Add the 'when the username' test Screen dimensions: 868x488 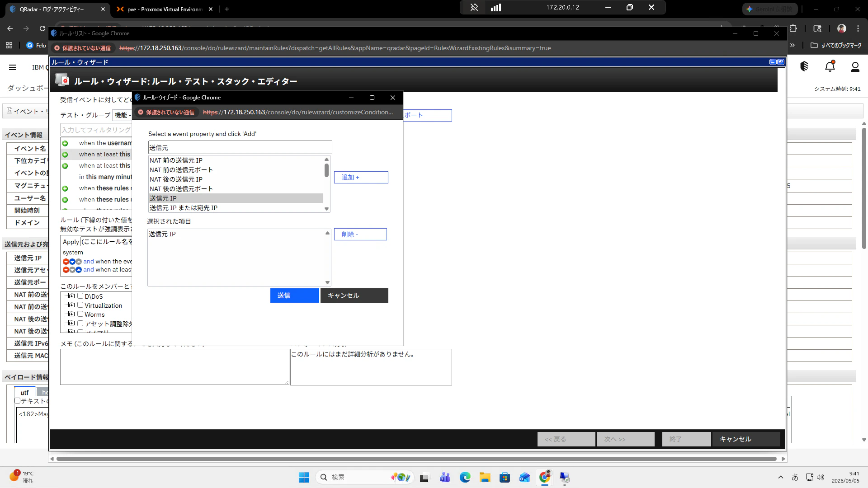pyautogui.click(x=65, y=143)
